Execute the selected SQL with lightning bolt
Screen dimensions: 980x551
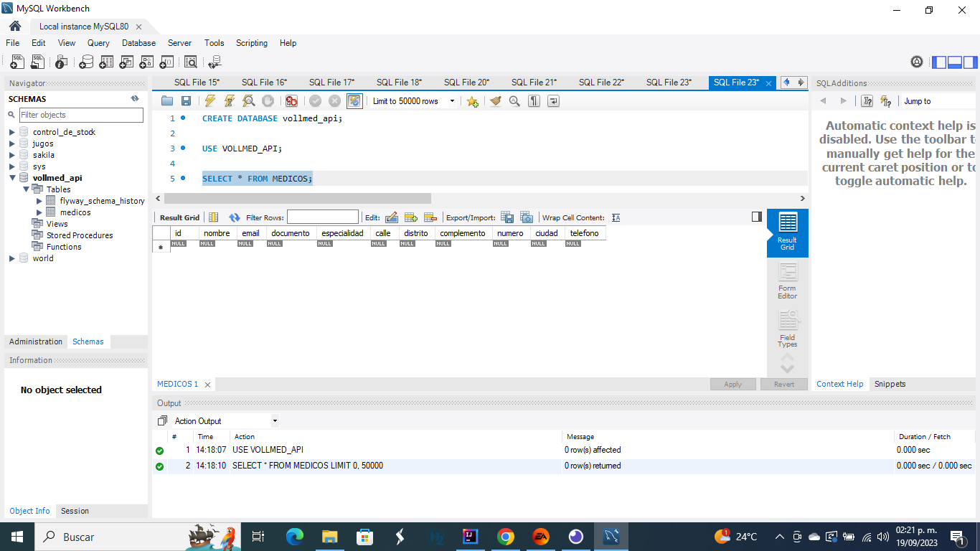coord(210,101)
